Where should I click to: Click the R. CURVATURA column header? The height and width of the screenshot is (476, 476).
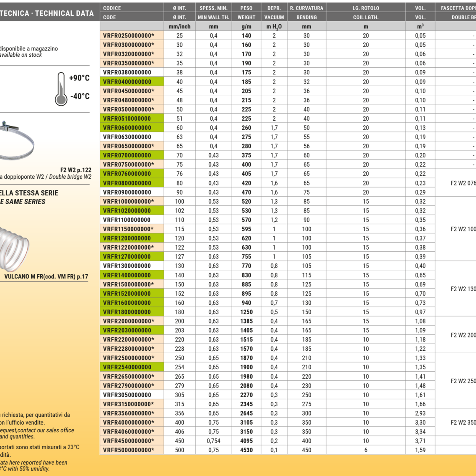click(306, 8)
